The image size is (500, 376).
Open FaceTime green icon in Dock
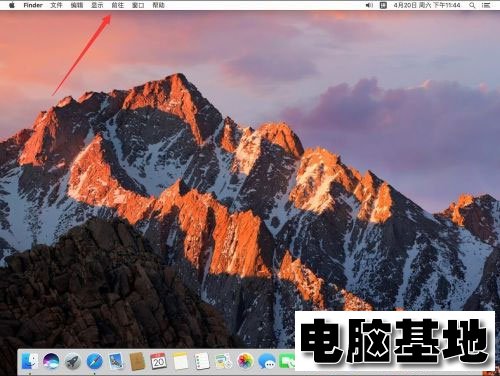click(287, 362)
